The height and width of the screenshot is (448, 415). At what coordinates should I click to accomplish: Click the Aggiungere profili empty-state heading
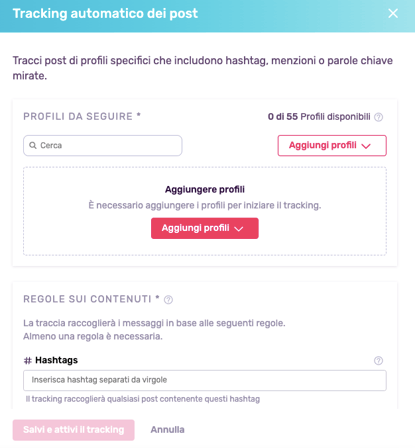(205, 189)
